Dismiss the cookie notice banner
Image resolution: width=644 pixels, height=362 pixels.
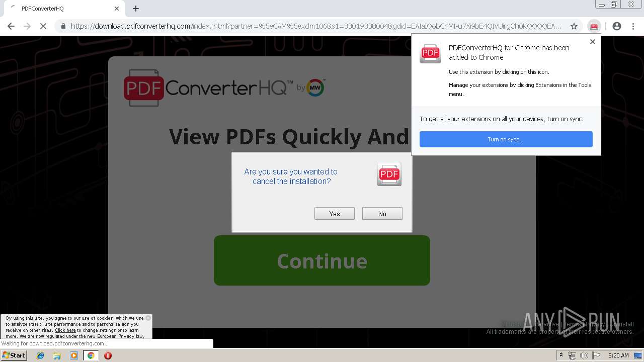tap(148, 318)
